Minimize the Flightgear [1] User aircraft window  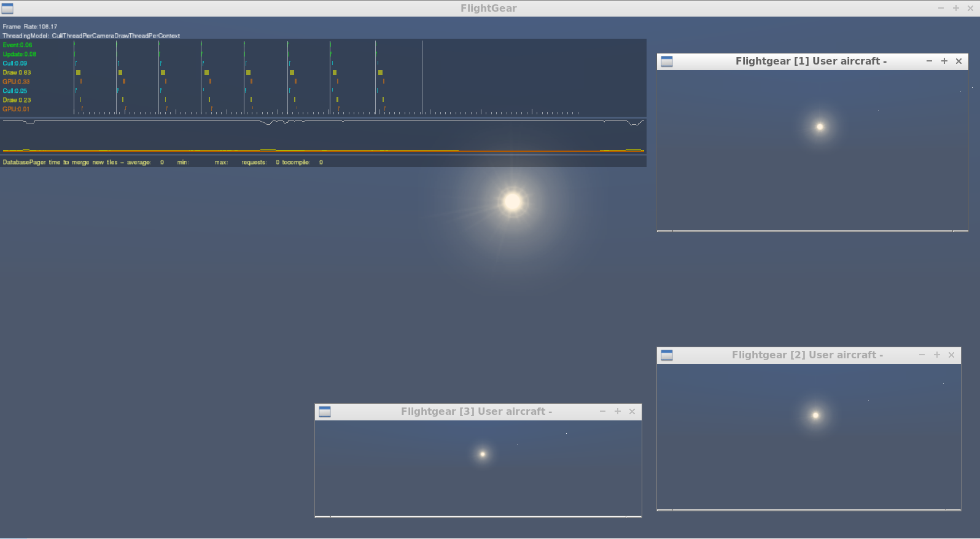(929, 61)
